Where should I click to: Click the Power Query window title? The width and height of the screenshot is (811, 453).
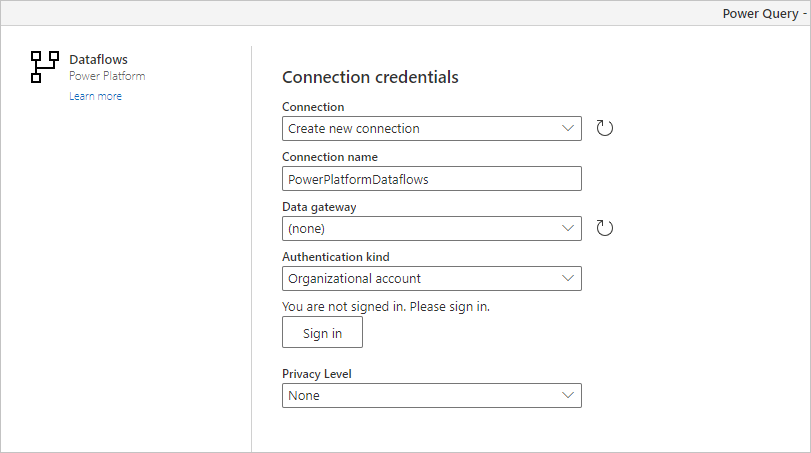pos(762,13)
